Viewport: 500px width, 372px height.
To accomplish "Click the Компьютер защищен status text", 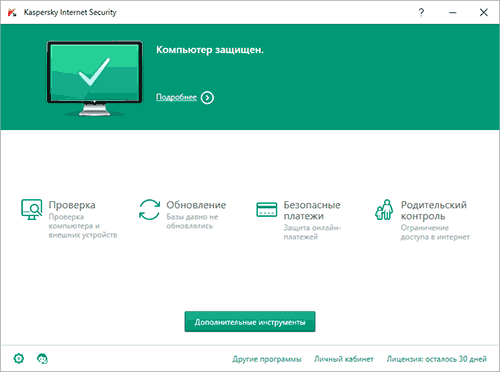I will tap(210, 50).
